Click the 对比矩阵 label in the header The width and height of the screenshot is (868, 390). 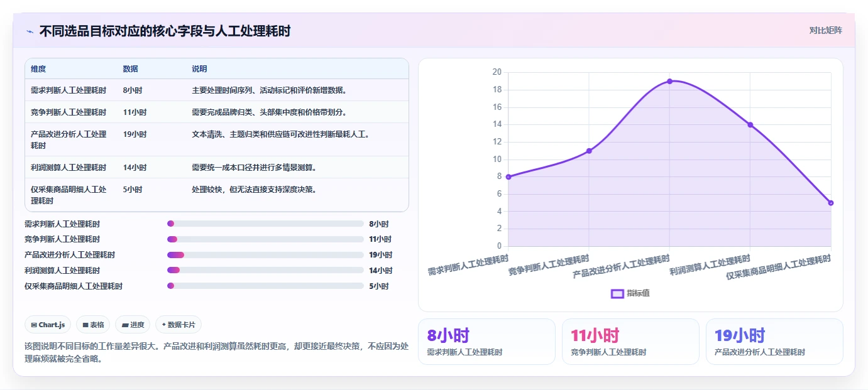click(x=826, y=30)
